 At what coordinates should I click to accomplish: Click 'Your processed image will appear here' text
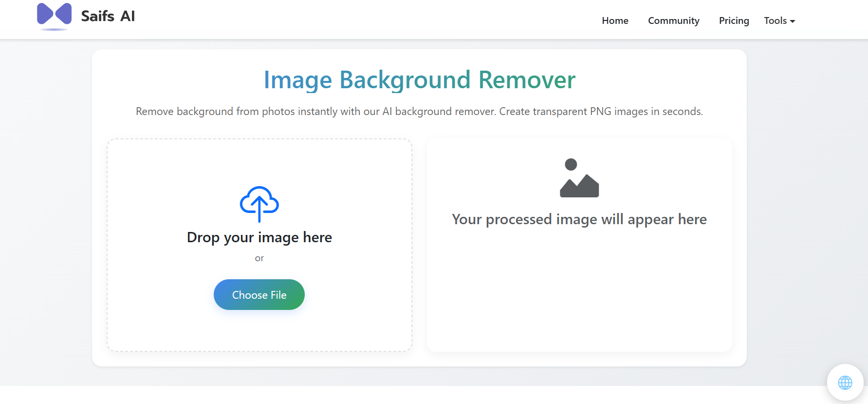579,219
